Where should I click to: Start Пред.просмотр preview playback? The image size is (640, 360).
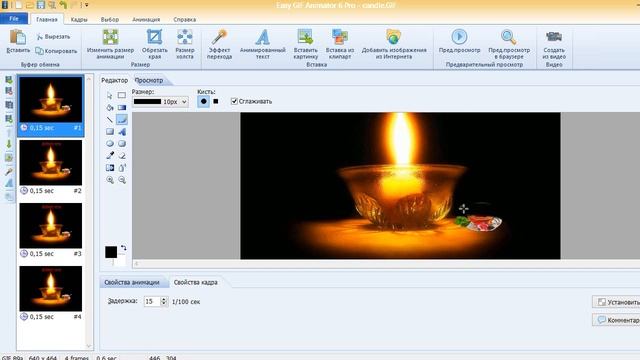[459, 41]
